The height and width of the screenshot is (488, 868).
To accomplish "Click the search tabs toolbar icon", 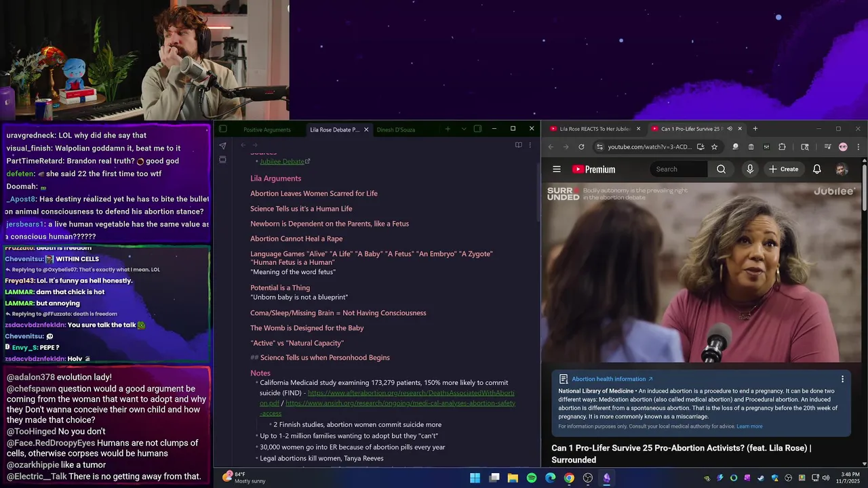I will (x=805, y=146).
